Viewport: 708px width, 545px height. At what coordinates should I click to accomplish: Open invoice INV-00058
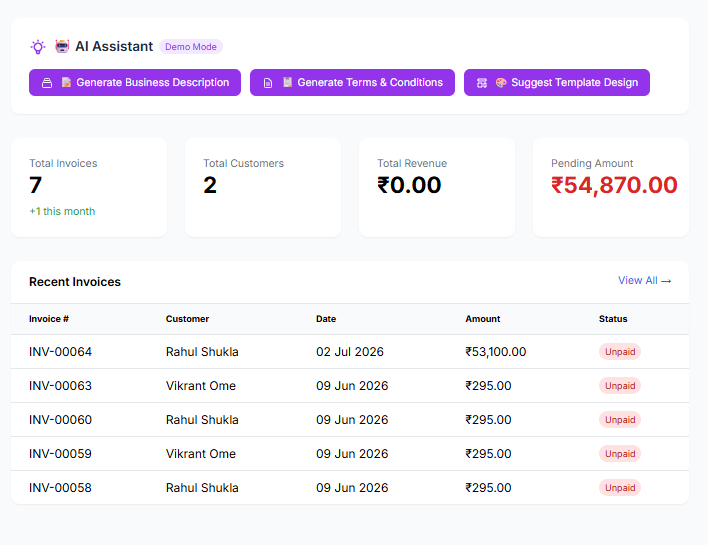point(61,488)
